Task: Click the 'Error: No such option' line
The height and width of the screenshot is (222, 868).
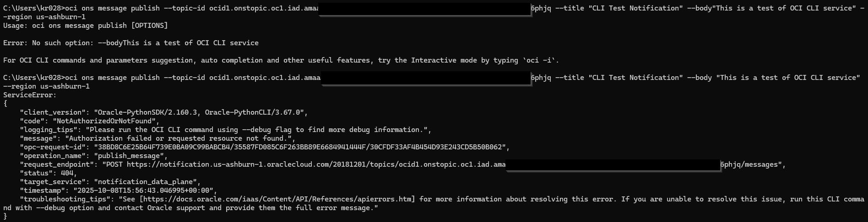Action: point(130,43)
